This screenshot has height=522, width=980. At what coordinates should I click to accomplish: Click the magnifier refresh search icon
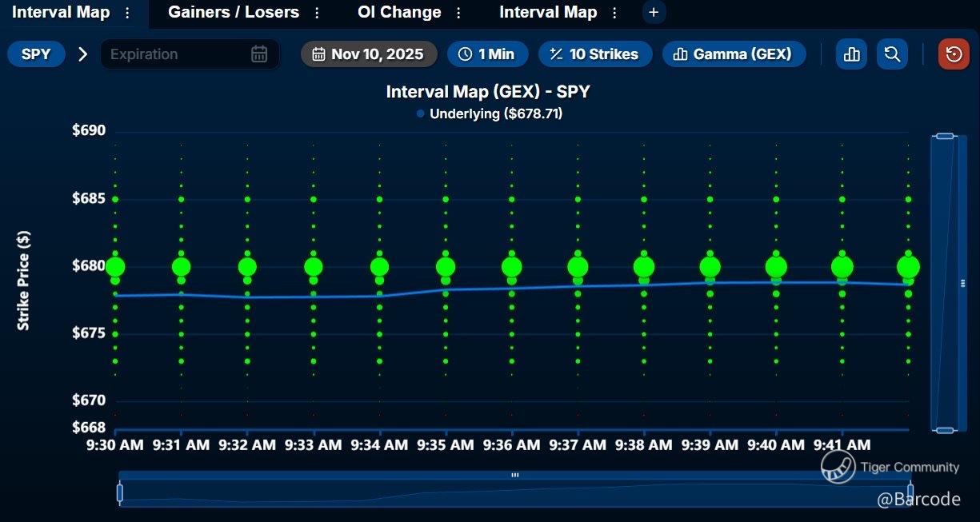(892, 54)
